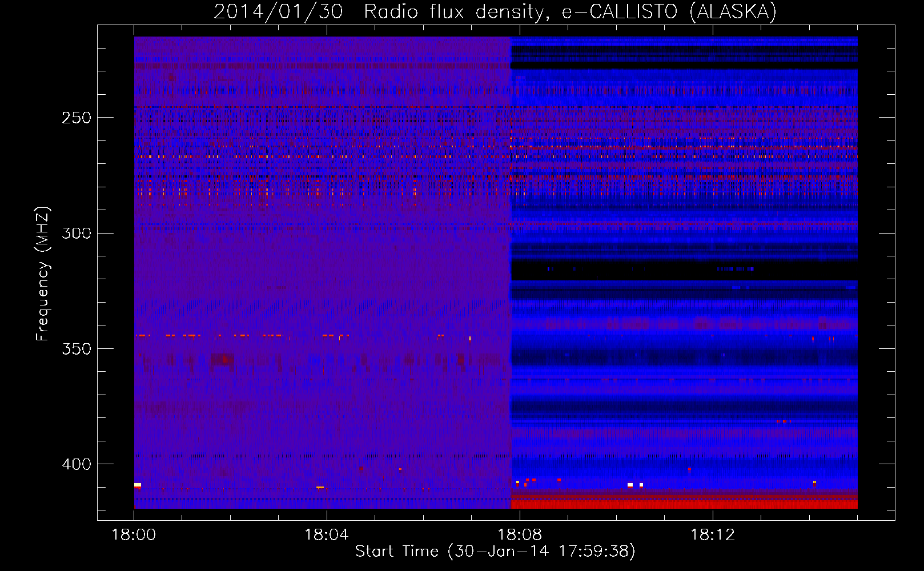Viewport: 924px width, 571px height.
Task: Click the "Frequency (MHZ)" y-axis label
Action: (x=43, y=274)
